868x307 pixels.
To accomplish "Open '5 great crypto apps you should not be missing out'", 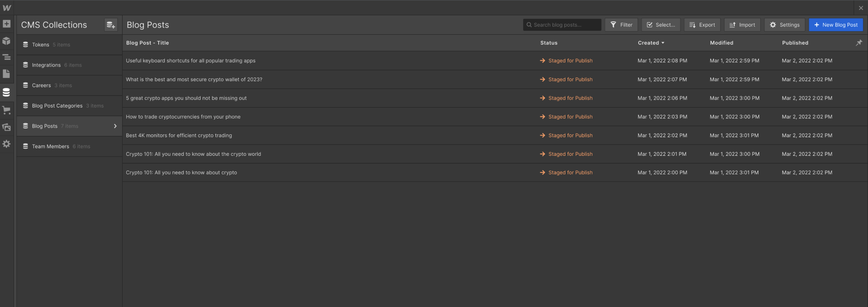I will point(186,98).
